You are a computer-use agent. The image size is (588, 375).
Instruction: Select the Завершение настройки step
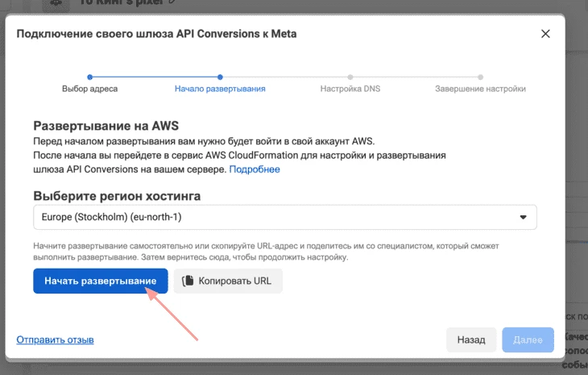coord(480,89)
